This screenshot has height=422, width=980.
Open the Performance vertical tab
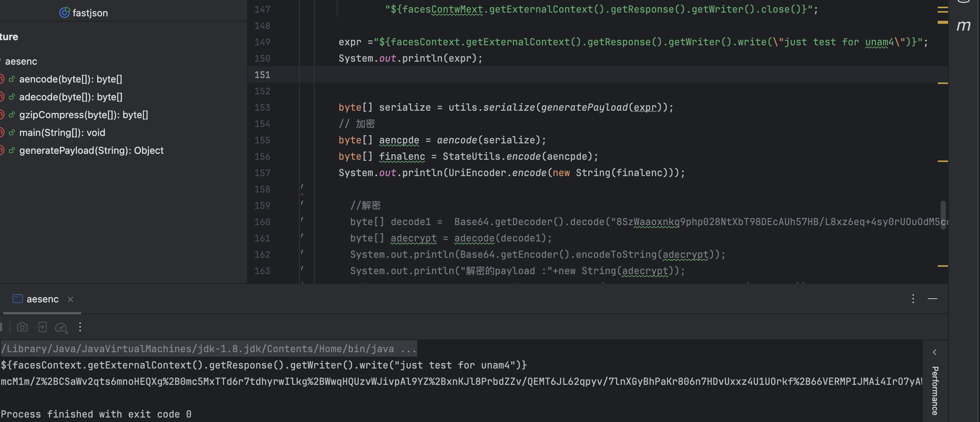[935, 390]
